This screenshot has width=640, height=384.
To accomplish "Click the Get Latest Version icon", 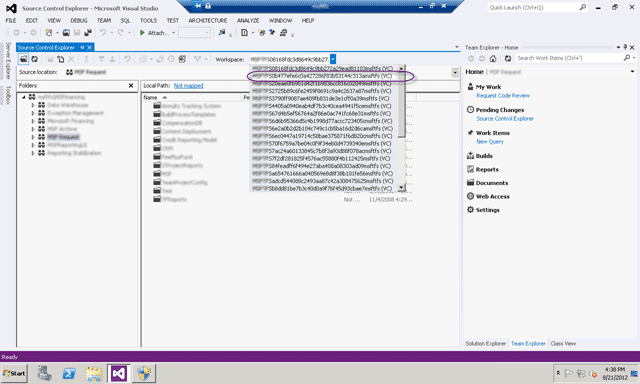I will tap(101, 60).
